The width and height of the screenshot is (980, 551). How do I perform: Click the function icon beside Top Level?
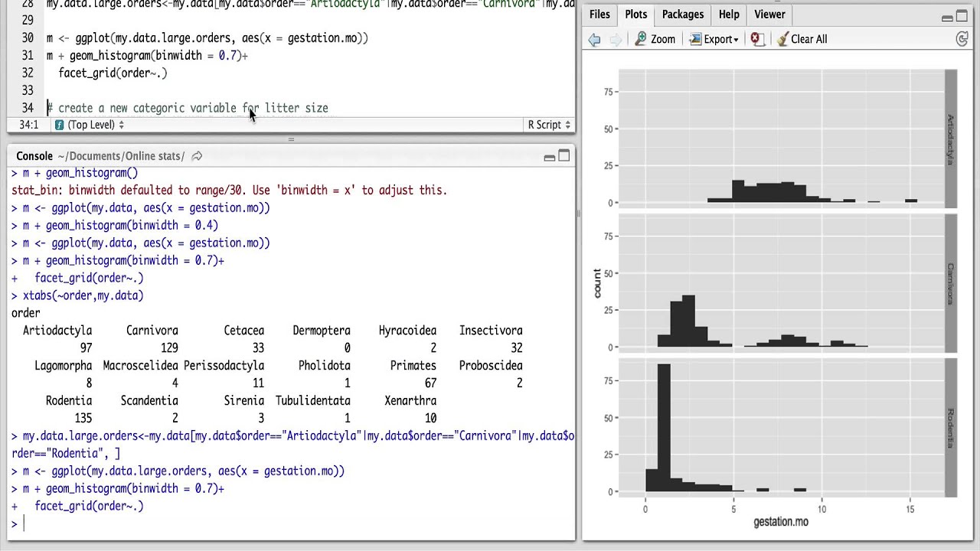click(59, 125)
